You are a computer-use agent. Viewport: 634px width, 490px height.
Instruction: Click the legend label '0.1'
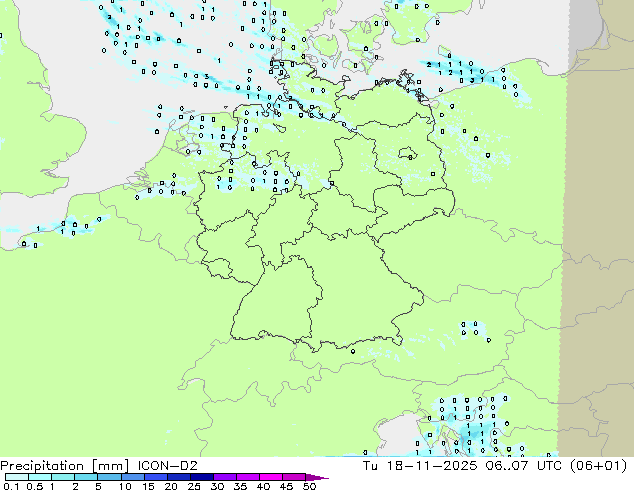click(x=11, y=486)
